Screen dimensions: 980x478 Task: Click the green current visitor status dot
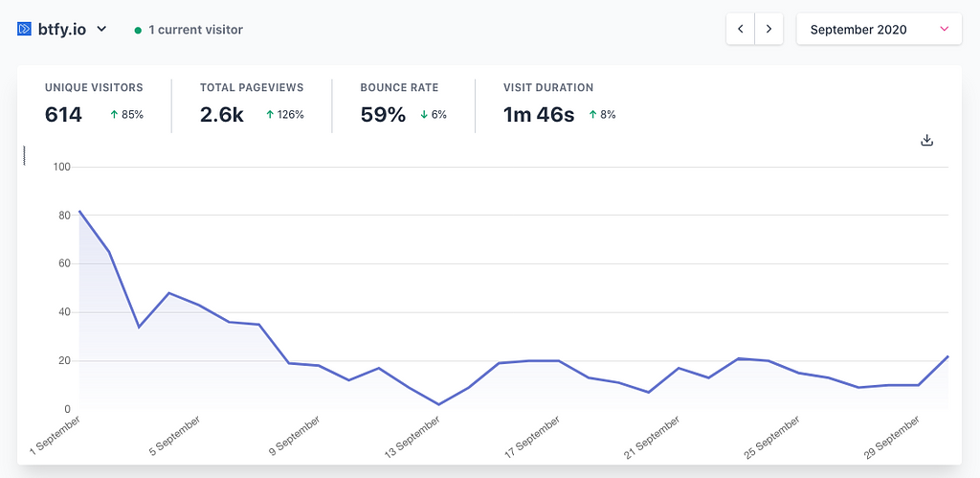click(x=138, y=31)
